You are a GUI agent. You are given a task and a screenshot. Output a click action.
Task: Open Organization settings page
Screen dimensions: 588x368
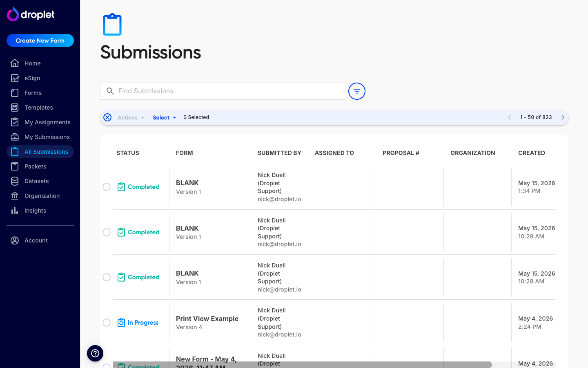(40, 196)
